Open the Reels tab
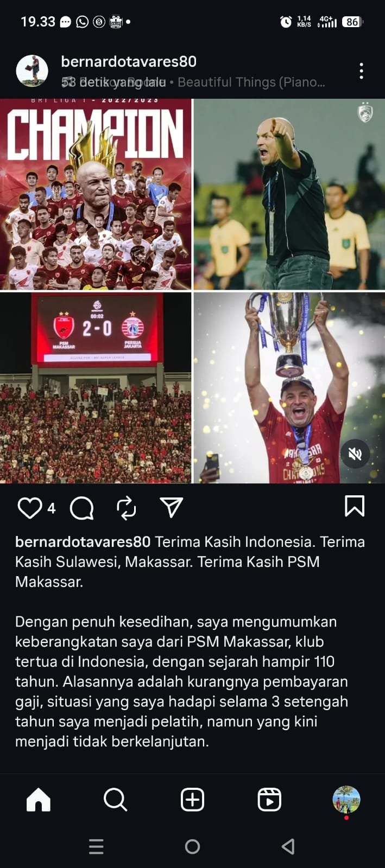This screenshot has width=385, height=868. pyautogui.click(x=269, y=800)
